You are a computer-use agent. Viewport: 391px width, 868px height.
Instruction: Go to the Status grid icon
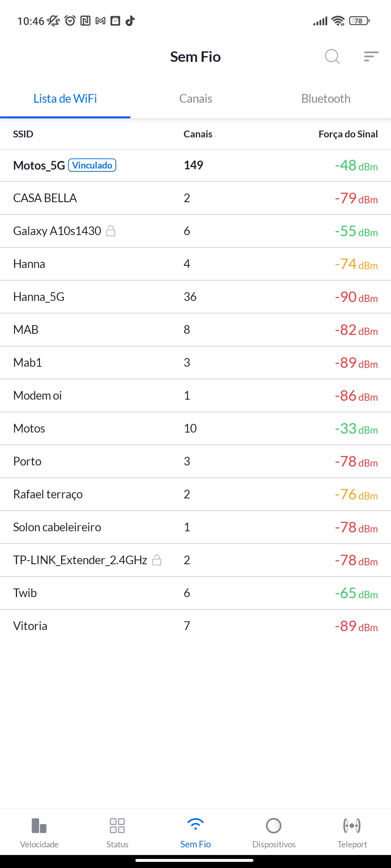(x=117, y=826)
